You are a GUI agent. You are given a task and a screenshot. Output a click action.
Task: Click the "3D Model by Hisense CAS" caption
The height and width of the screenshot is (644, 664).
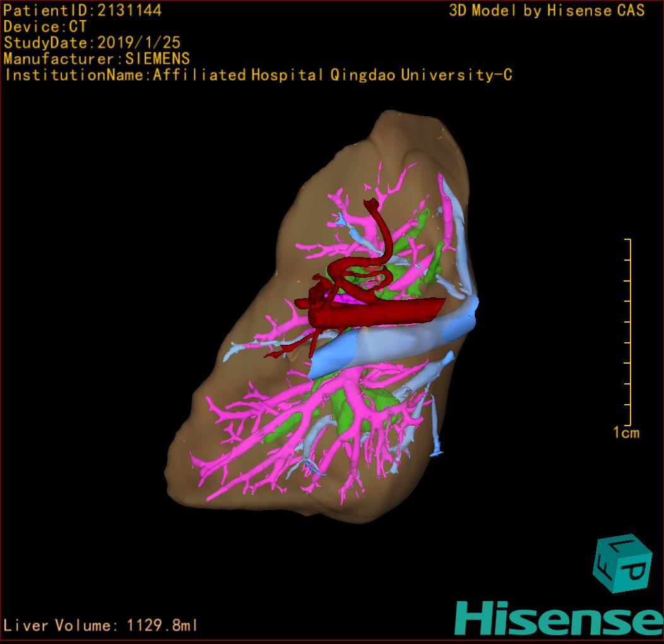click(x=547, y=10)
